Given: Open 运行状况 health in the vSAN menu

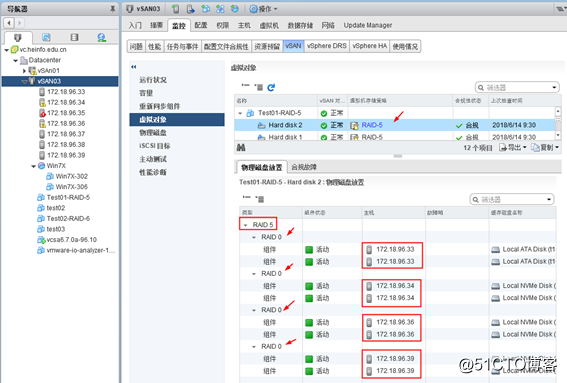Looking at the screenshot, I should click(x=153, y=80).
